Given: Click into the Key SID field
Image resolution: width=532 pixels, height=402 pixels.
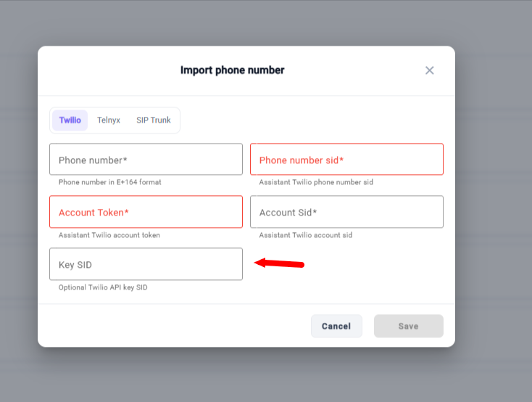Looking at the screenshot, I should pos(146,264).
